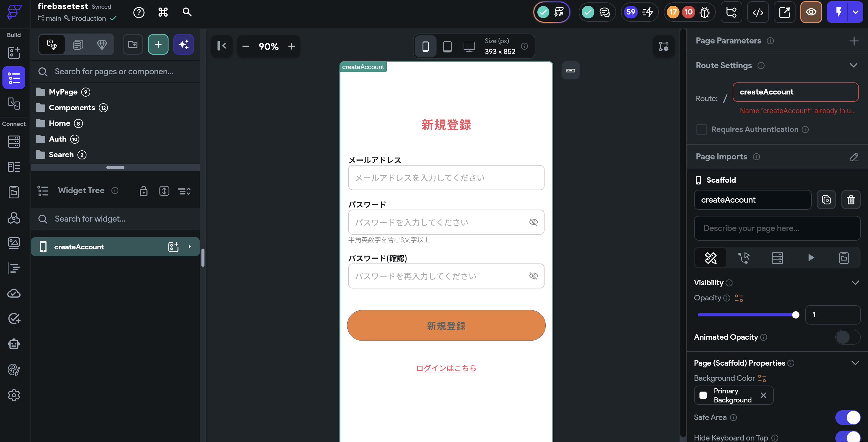Collapse the Visibility section chevron

[x=855, y=283]
